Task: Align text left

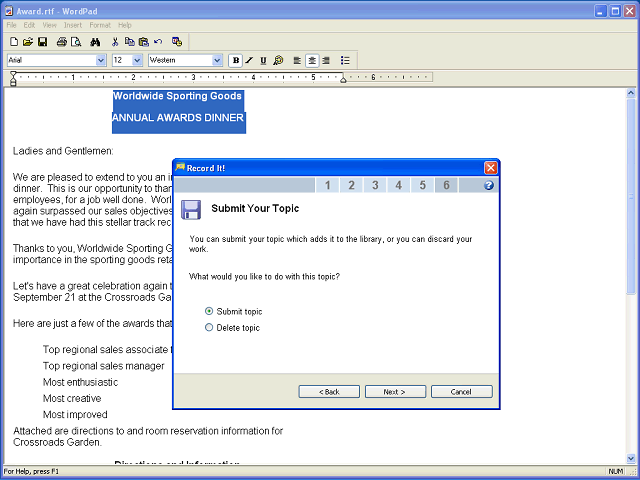Action: click(x=297, y=60)
